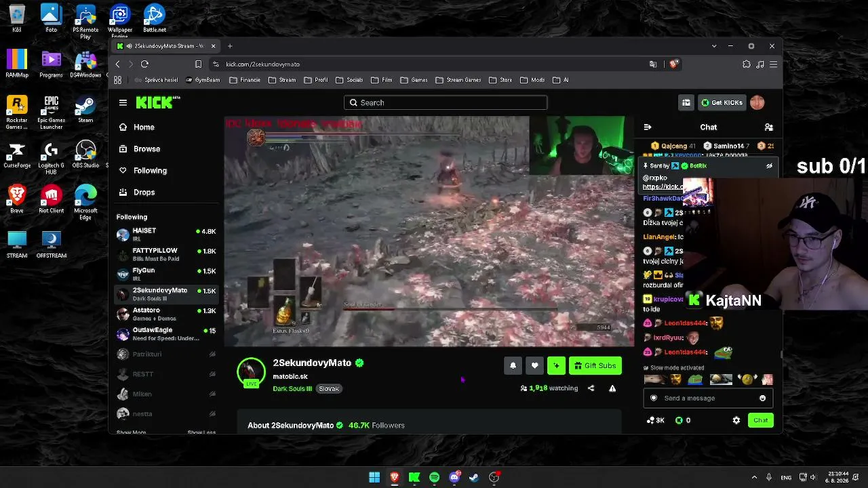Show hidden system tray icons

[754, 477]
